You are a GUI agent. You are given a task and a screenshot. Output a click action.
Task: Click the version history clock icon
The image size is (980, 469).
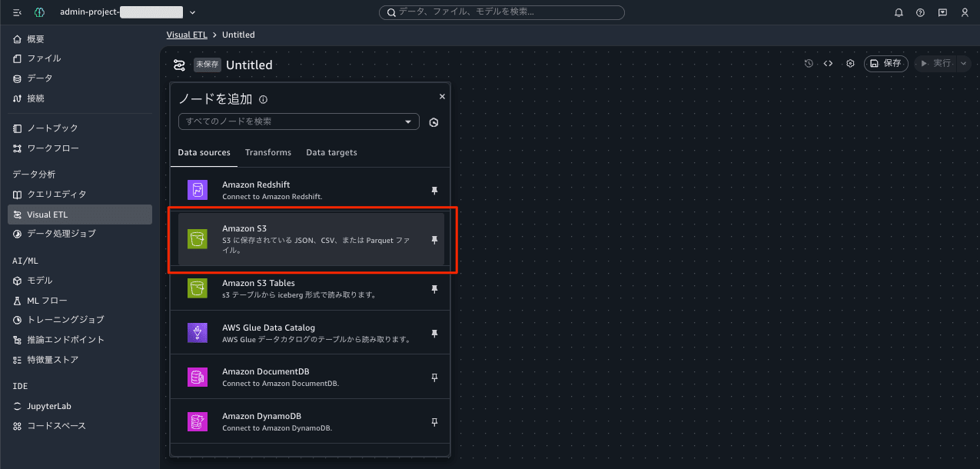(809, 64)
